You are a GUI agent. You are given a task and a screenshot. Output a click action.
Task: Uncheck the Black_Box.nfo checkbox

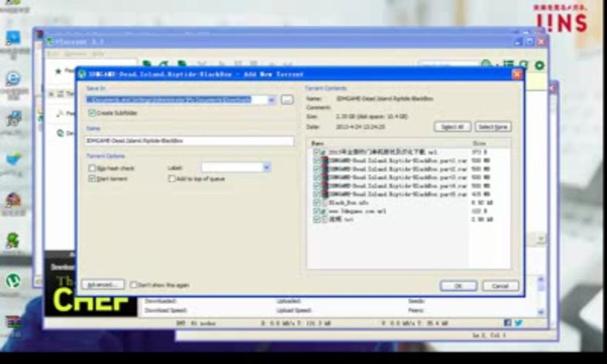click(317, 202)
